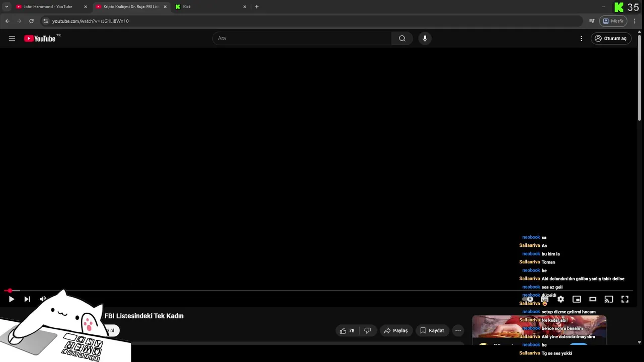Focus the Ara search field
644x362 pixels.
click(302, 38)
